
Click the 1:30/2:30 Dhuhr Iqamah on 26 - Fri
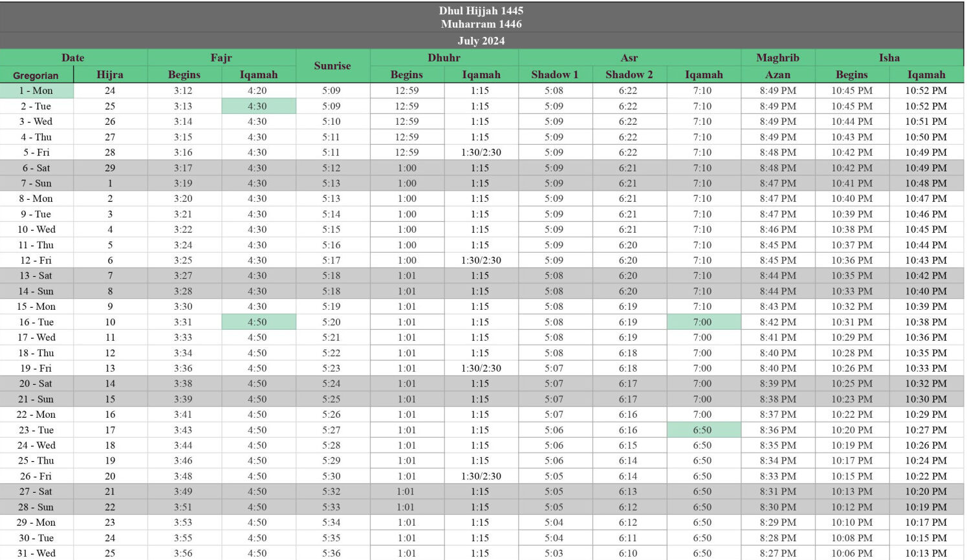click(481, 477)
